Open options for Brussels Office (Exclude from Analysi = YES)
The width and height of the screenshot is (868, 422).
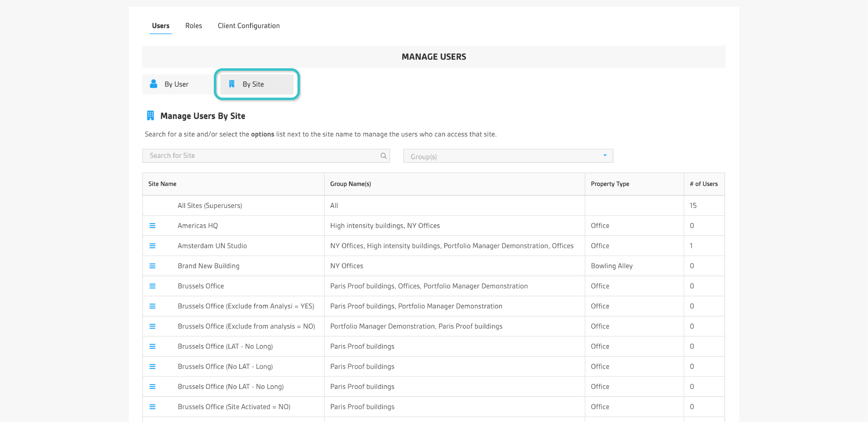click(x=152, y=306)
